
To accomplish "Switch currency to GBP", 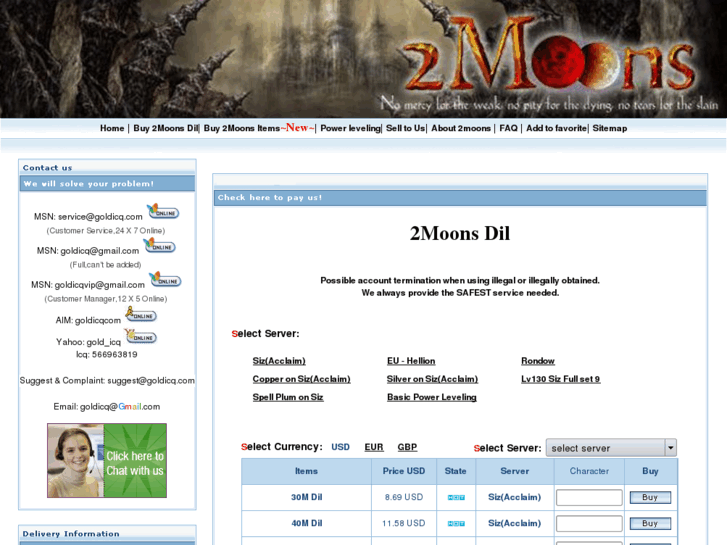I will [x=407, y=447].
